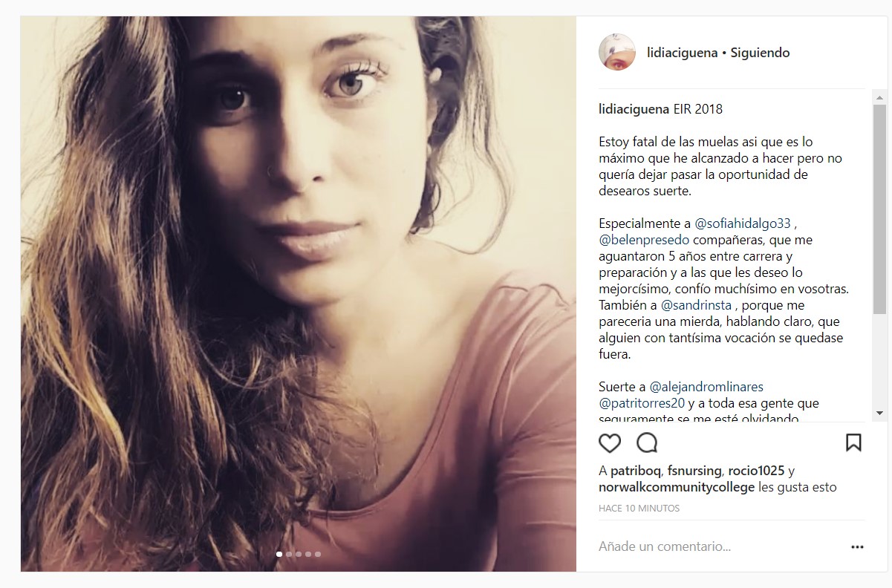
Task: Click the caption scrollbar thumb
Action: [x=879, y=208]
